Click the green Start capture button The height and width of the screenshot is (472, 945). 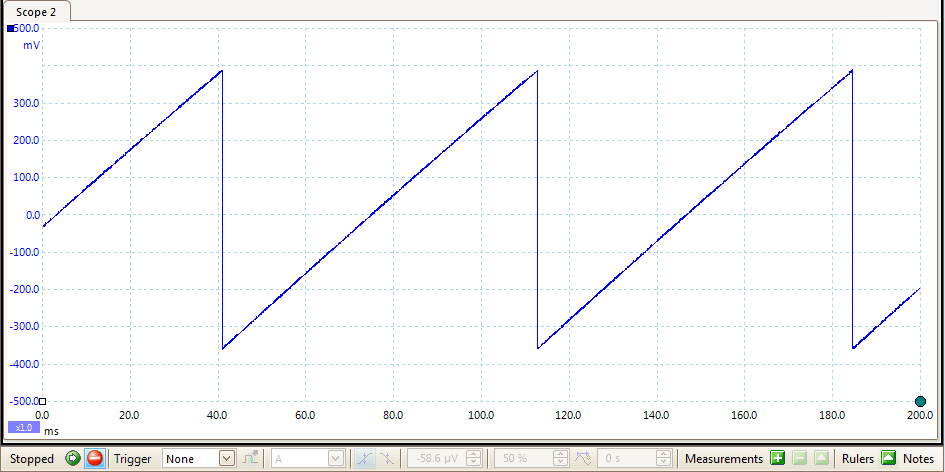(72, 459)
